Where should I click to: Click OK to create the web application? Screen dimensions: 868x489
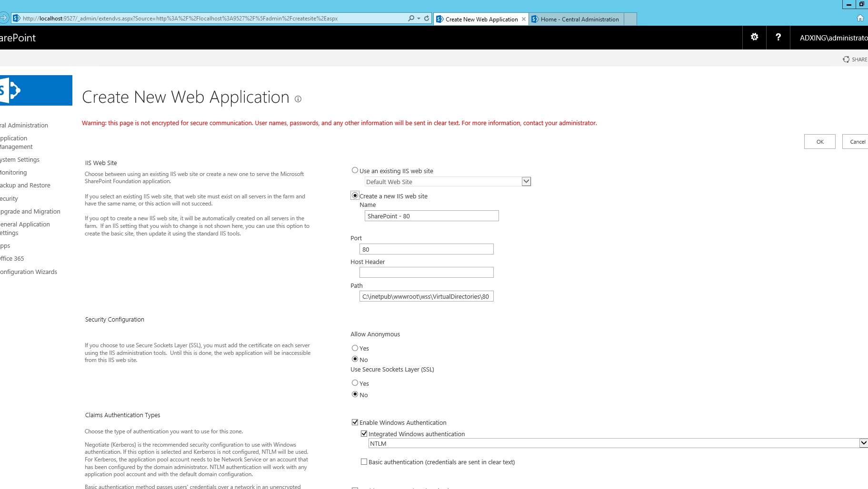pyautogui.click(x=820, y=142)
